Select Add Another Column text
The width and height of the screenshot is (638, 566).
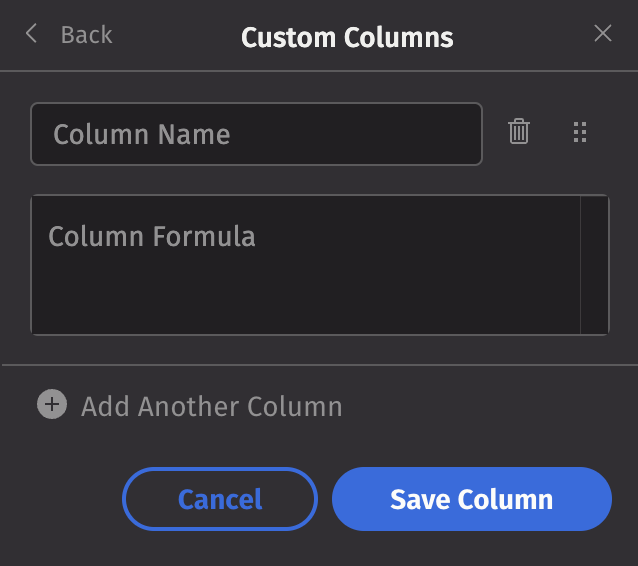tap(211, 406)
